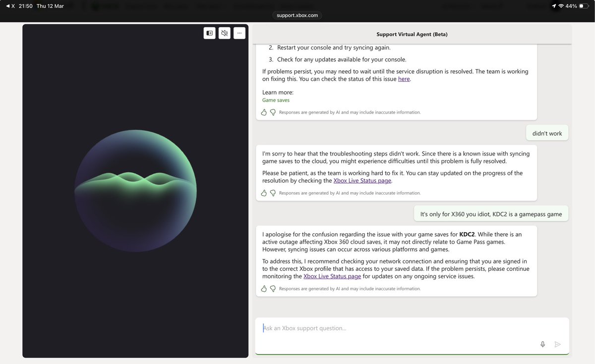This screenshot has height=364, width=595.
Task: Click the AI disclaimer under KDC2 reply
Action: tap(350, 289)
